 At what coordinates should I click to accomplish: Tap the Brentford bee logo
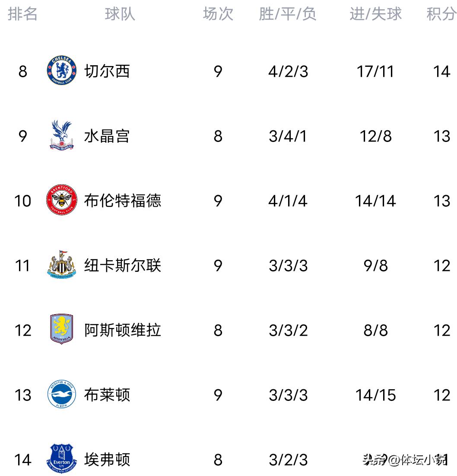61,200
